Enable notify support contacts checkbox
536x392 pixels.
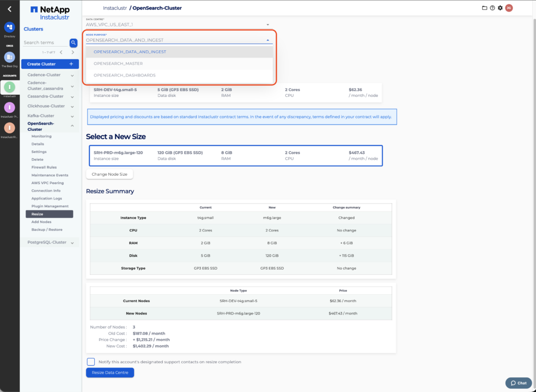pyautogui.click(x=91, y=362)
